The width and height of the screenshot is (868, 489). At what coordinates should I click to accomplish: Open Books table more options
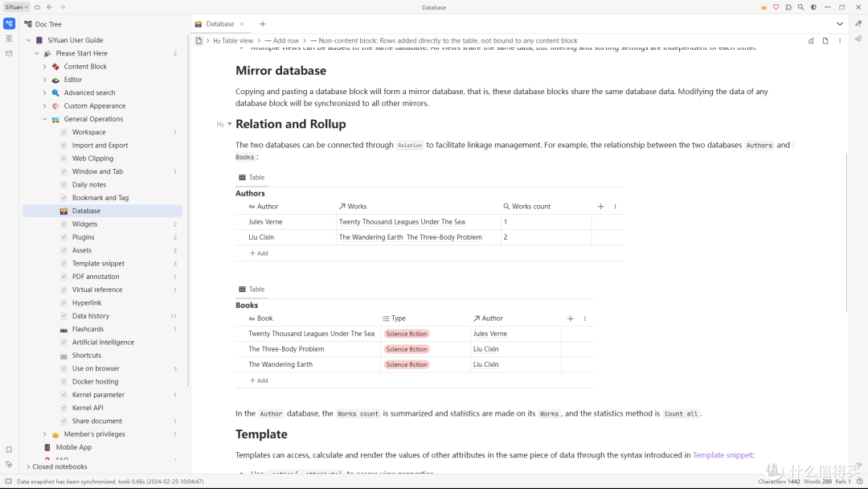click(x=584, y=318)
